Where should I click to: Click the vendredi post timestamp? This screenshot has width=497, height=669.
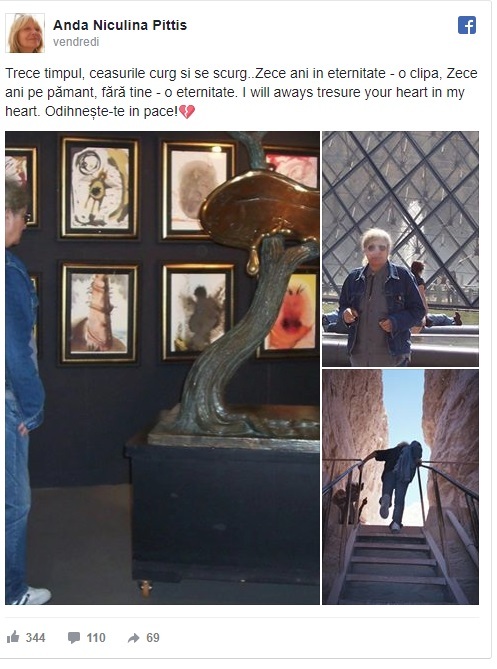click(x=76, y=42)
